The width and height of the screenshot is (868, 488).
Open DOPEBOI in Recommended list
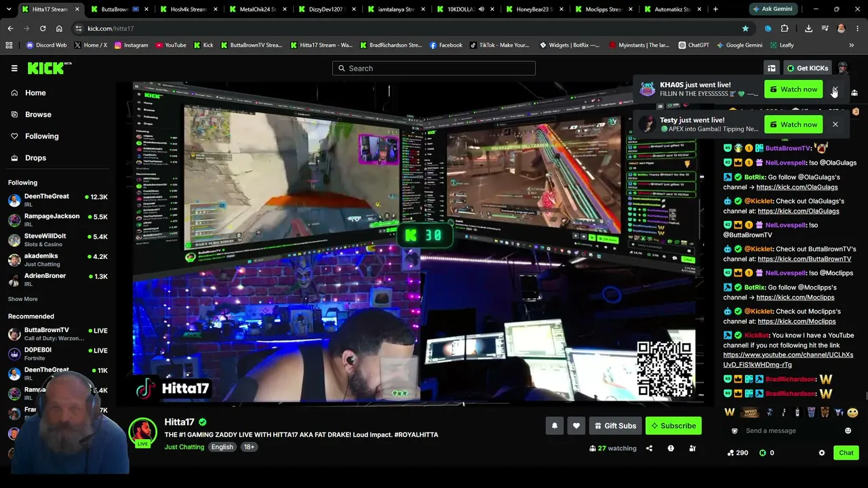(58, 353)
